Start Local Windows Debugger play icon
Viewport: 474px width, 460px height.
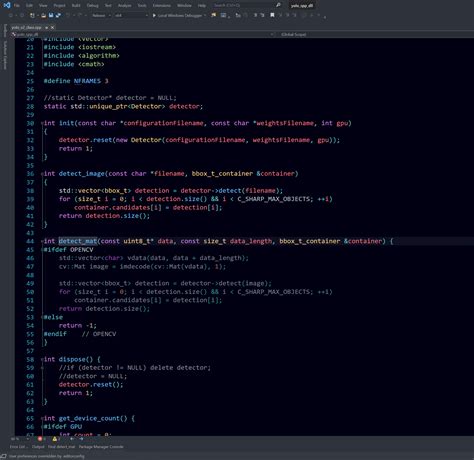pyautogui.click(x=154, y=15)
